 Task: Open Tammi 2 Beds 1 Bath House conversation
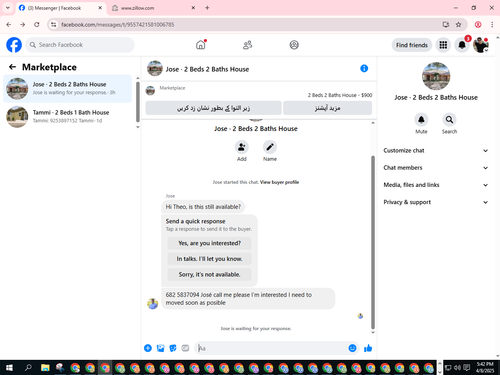(68, 117)
